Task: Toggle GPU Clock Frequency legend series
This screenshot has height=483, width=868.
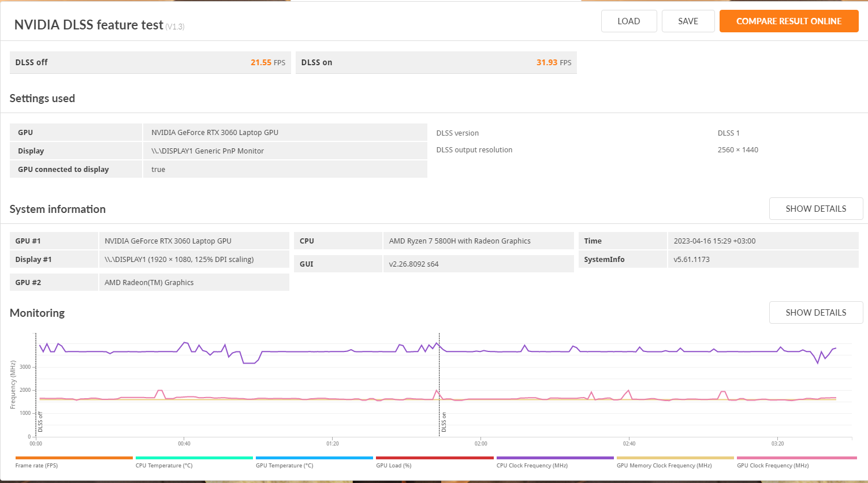Action: [x=796, y=458]
